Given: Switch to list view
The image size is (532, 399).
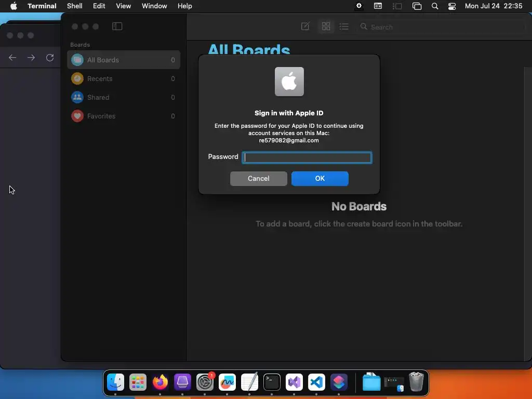Looking at the screenshot, I should [x=344, y=26].
